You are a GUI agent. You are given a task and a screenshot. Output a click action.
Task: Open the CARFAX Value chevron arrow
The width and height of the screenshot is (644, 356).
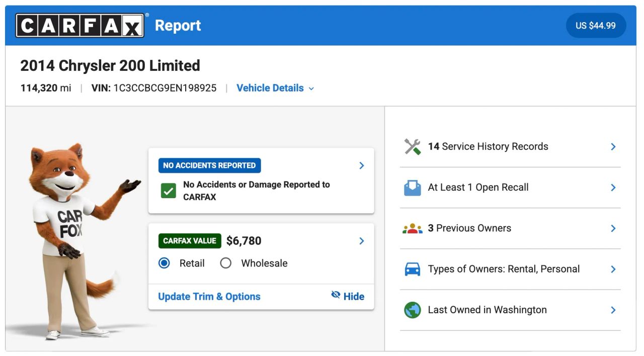(361, 241)
